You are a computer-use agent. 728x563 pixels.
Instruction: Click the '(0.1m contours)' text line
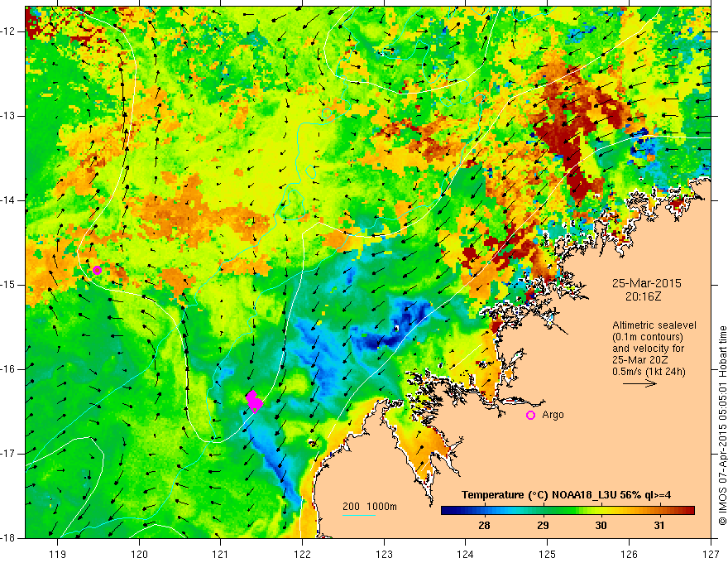point(648,337)
